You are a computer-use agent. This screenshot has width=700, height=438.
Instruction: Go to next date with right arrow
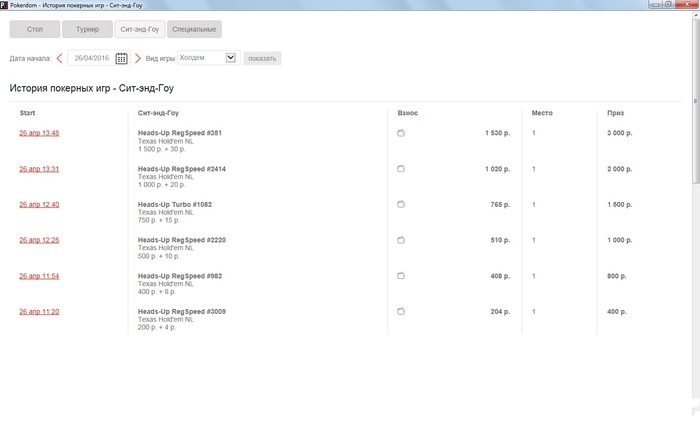pyautogui.click(x=138, y=58)
